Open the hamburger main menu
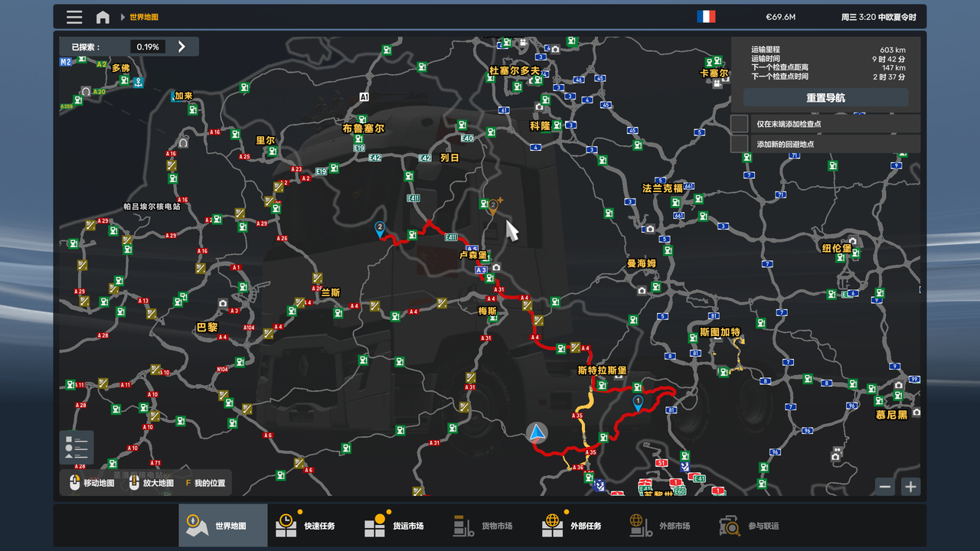 tap(74, 17)
